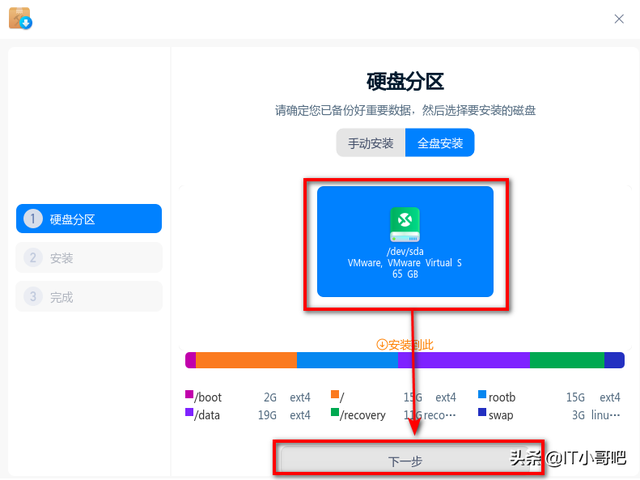Click the dark blue swap legend swatch
Image resolution: width=640 pixels, height=480 pixels.
tap(482, 412)
